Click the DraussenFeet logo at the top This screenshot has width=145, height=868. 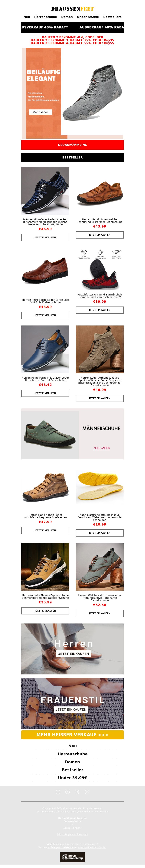tap(72, 9)
